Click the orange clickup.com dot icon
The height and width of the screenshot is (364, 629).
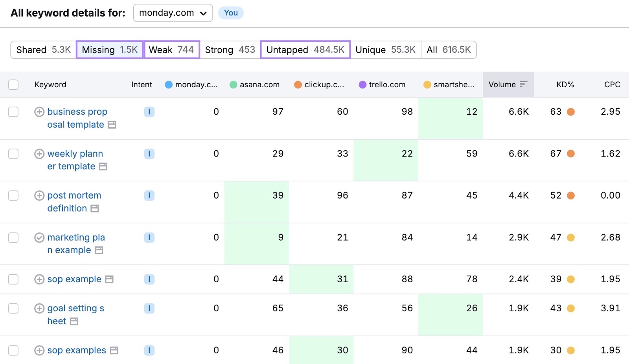tap(298, 84)
